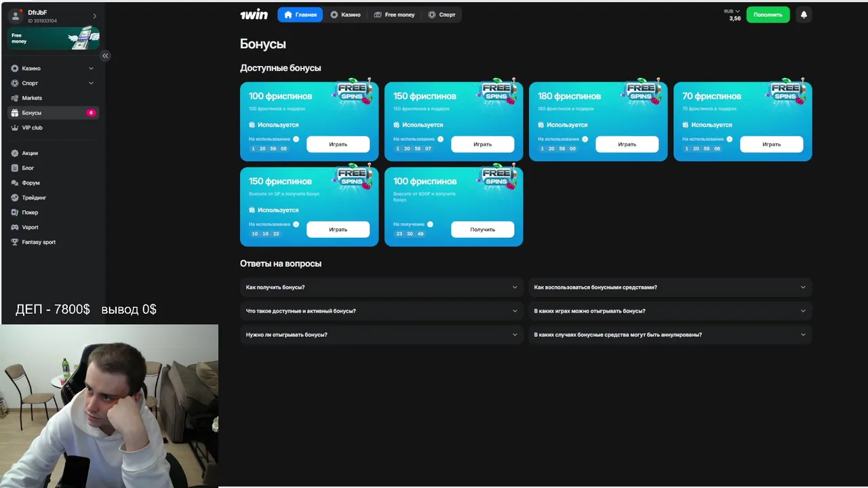Expand 'Как получить бонусы?' question
868x488 pixels.
coord(381,287)
